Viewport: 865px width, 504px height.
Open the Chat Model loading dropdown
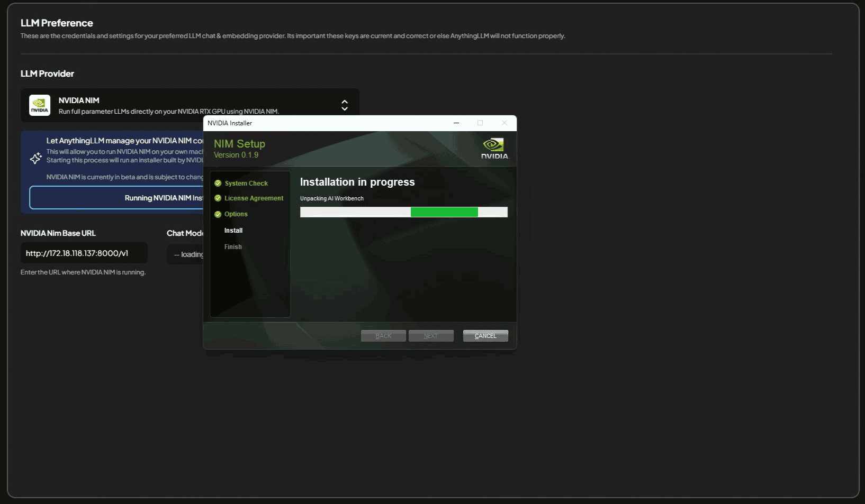(x=185, y=254)
